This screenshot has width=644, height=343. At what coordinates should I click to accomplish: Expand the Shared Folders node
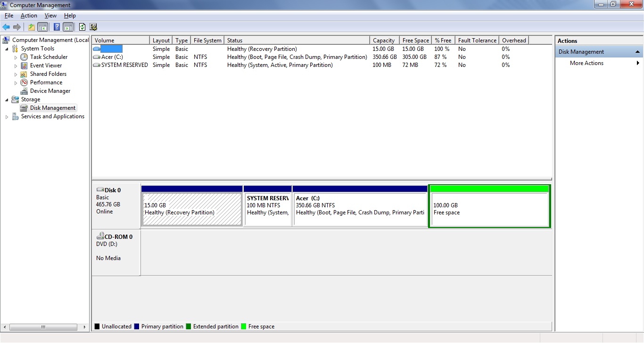tap(16, 74)
